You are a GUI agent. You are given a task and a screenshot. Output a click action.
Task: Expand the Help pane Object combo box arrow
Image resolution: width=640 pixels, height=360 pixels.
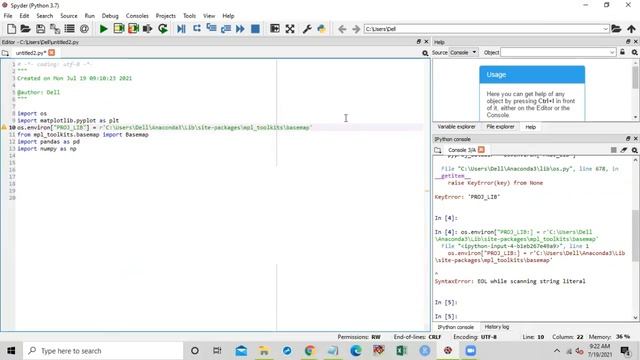[612, 52]
